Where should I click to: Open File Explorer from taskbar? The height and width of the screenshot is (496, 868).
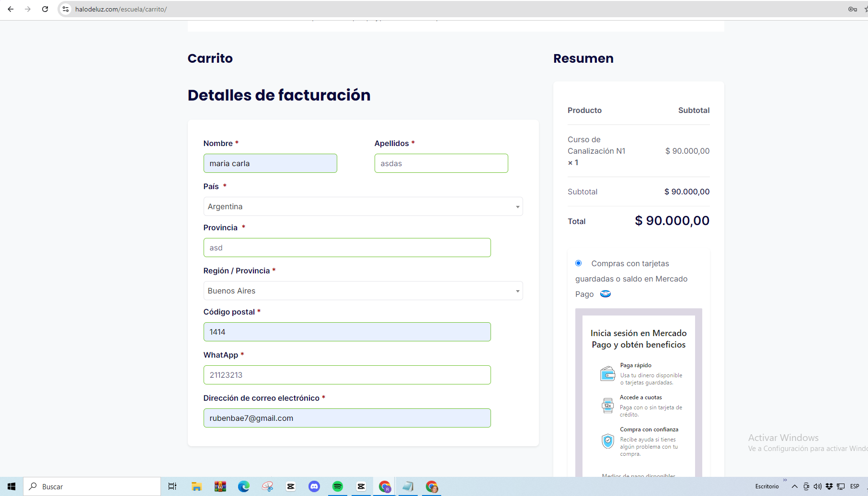[196, 486]
